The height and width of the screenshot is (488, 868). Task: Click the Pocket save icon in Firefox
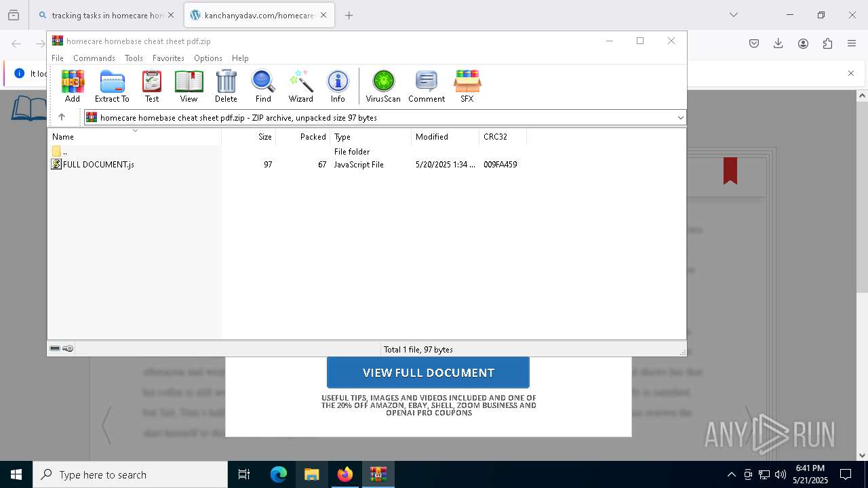pyautogui.click(x=754, y=43)
